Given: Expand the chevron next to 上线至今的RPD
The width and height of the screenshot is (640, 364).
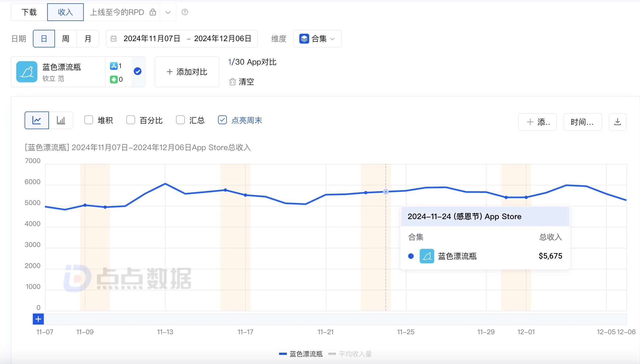Looking at the screenshot, I should (x=168, y=12).
